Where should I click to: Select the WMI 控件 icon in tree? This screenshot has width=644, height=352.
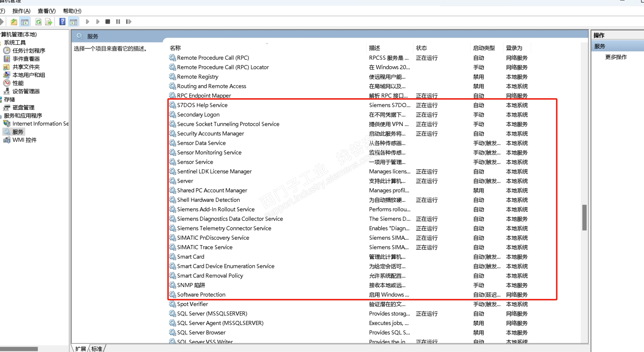tap(7, 140)
